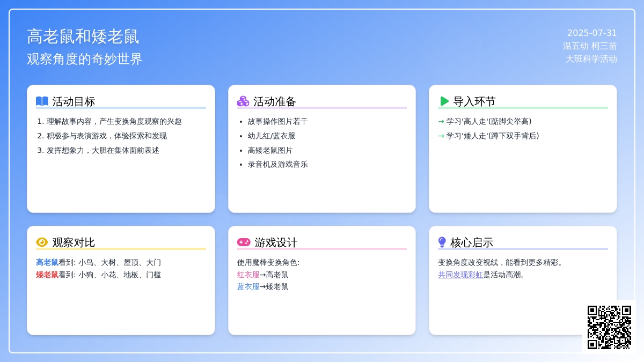Click the bullet 故事操作图片若干

click(x=278, y=121)
